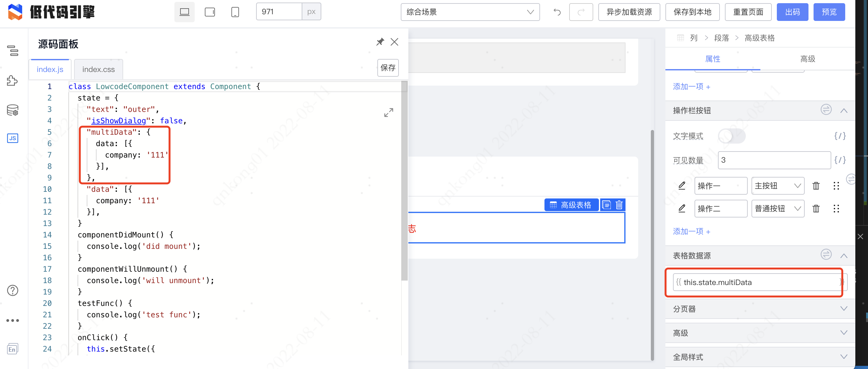
Task: Collapse the 操作栏按钮 section
Action: point(844,111)
